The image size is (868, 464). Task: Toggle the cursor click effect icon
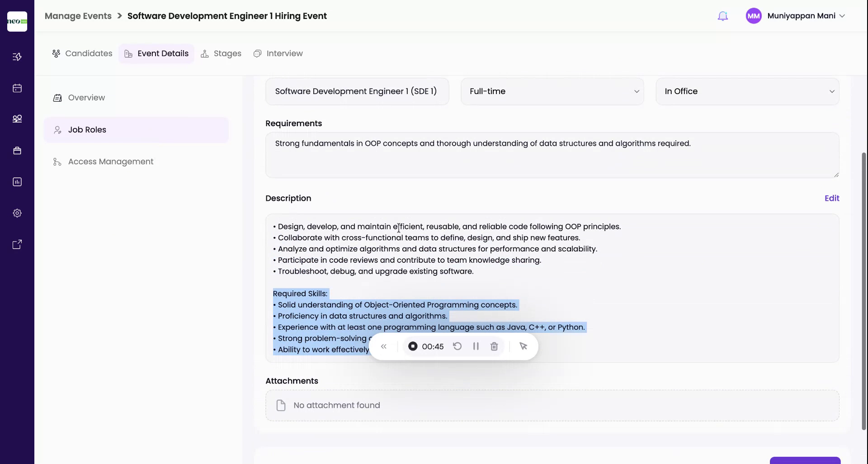pos(523,346)
